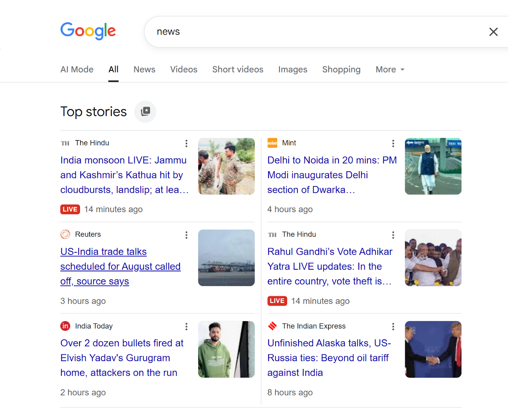The height and width of the screenshot is (420, 508).
Task: Clear the search box with the X icon
Action: point(493,32)
